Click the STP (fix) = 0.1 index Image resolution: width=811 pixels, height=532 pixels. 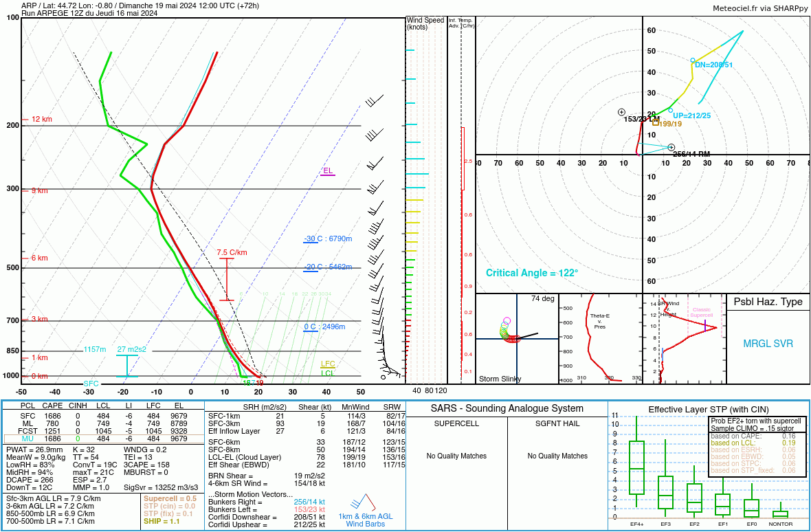(x=168, y=514)
